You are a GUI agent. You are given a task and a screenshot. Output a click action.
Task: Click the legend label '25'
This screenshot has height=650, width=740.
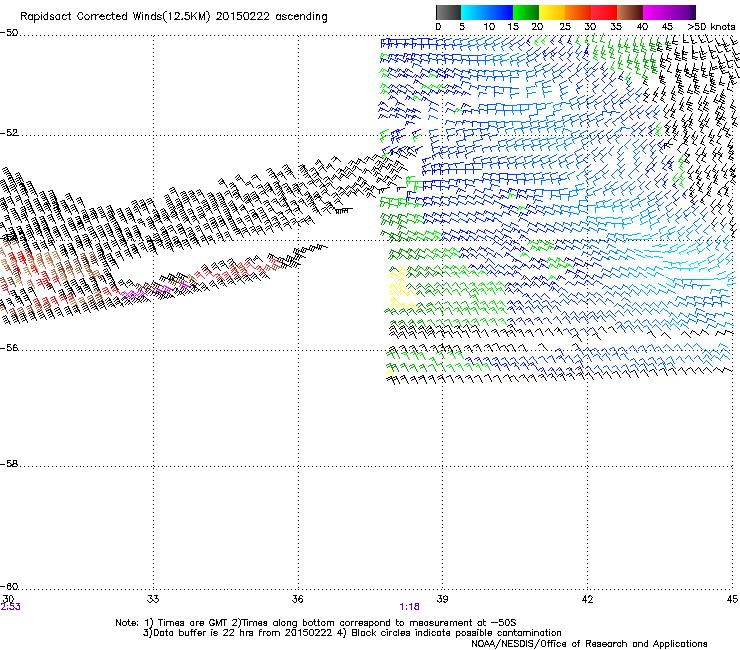(x=565, y=27)
